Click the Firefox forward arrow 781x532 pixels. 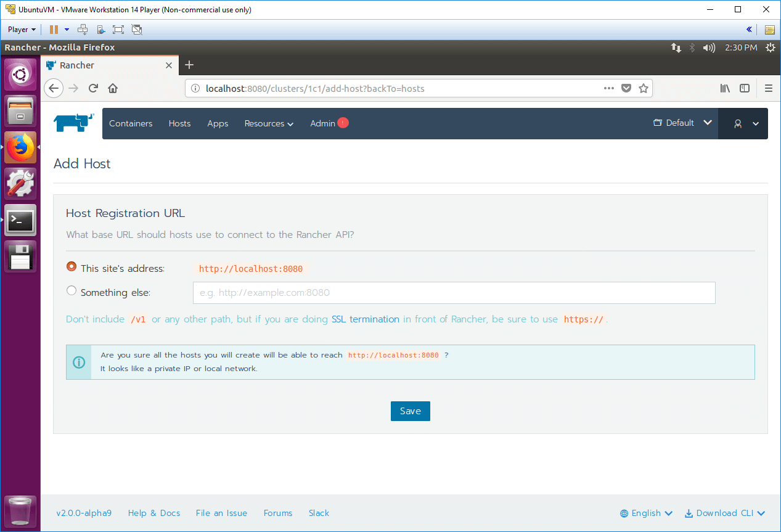pyautogui.click(x=74, y=88)
